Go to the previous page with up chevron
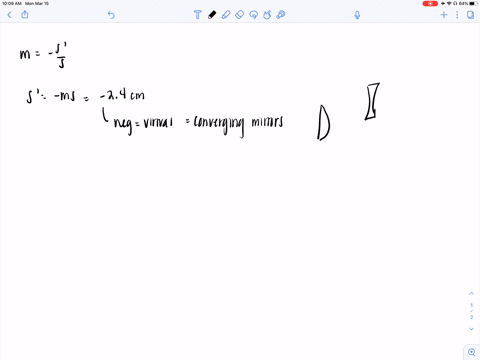The height and width of the screenshot is (360, 480). pyautogui.click(x=471, y=293)
